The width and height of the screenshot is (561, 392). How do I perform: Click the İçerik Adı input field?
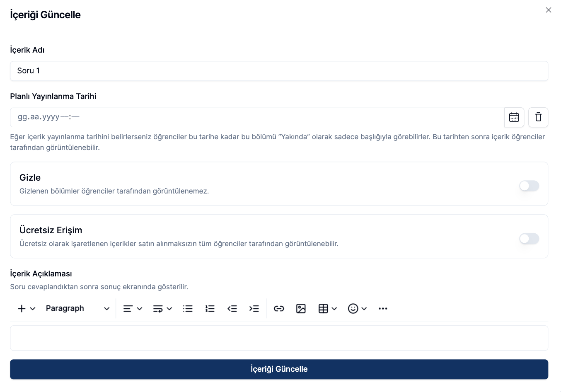279,71
